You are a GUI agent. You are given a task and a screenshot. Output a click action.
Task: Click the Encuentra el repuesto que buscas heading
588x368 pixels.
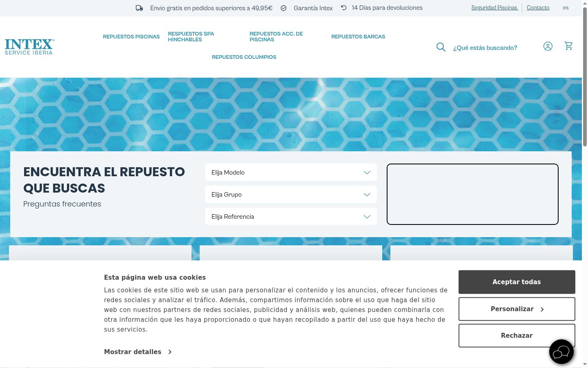click(104, 180)
